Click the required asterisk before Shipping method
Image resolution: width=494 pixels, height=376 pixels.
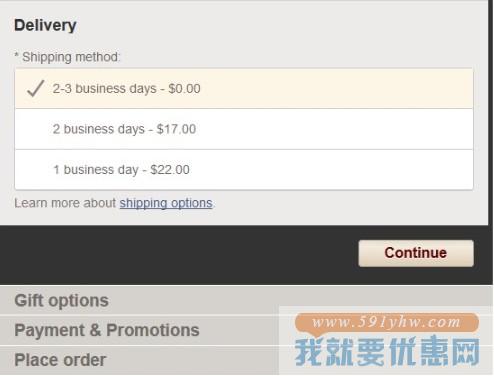tap(17, 55)
